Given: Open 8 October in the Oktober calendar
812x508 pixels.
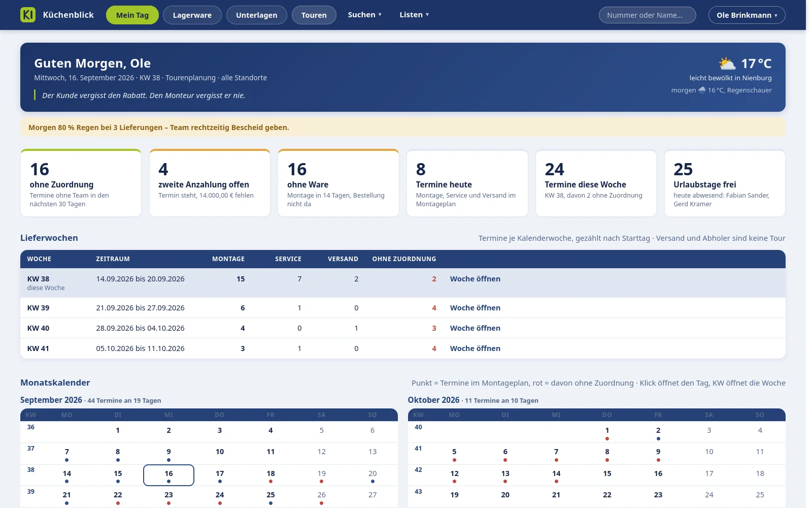Looking at the screenshot, I should pos(607,453).
